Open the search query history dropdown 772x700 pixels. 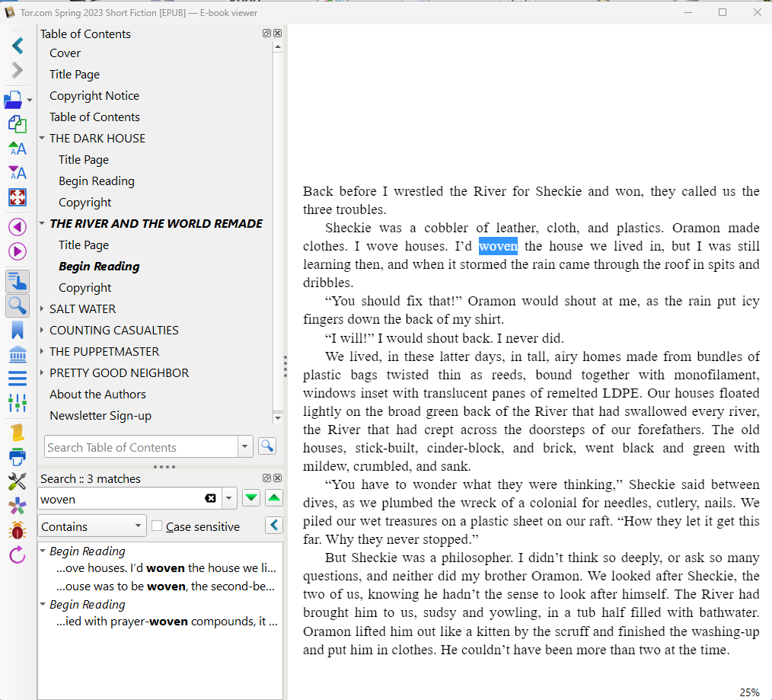pos(229,498)
